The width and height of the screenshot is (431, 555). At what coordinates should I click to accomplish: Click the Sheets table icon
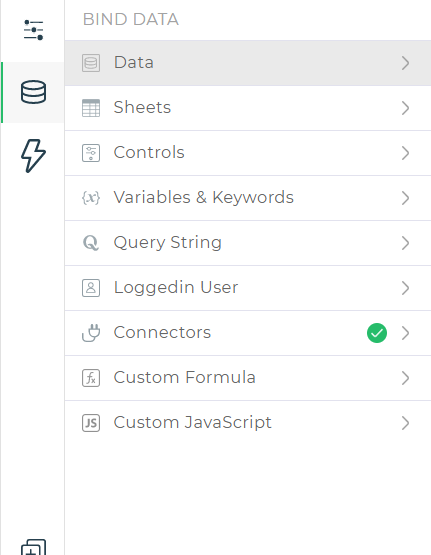pyautogui.click(x=91, y=108)
